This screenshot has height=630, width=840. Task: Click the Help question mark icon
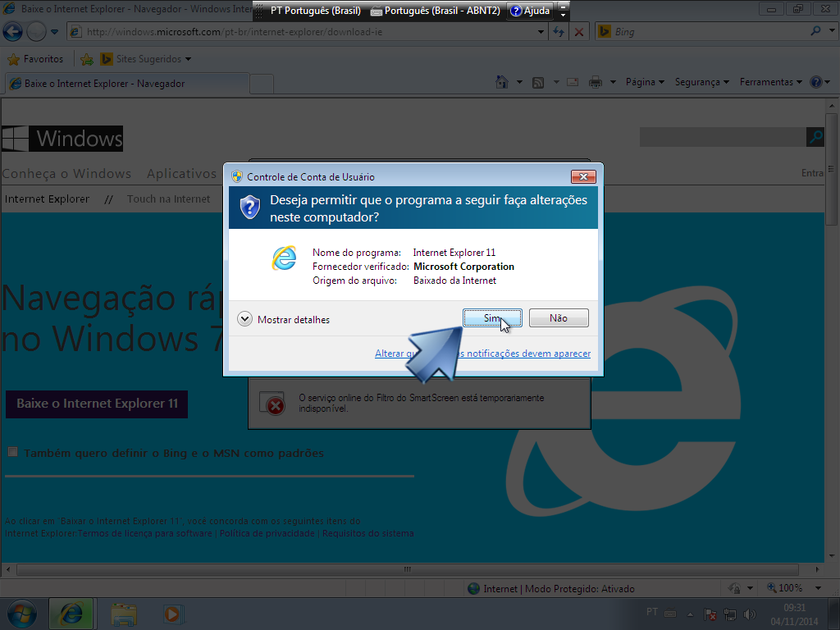[816, 82]
